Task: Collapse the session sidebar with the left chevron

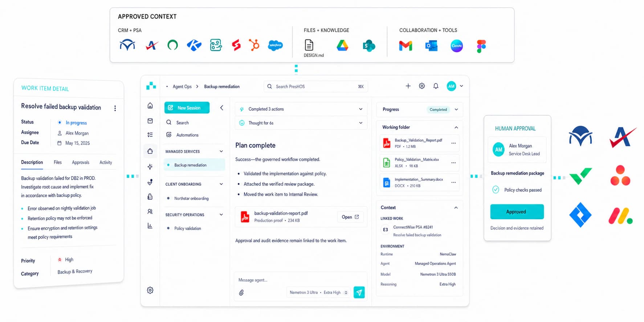Action: 221,108
